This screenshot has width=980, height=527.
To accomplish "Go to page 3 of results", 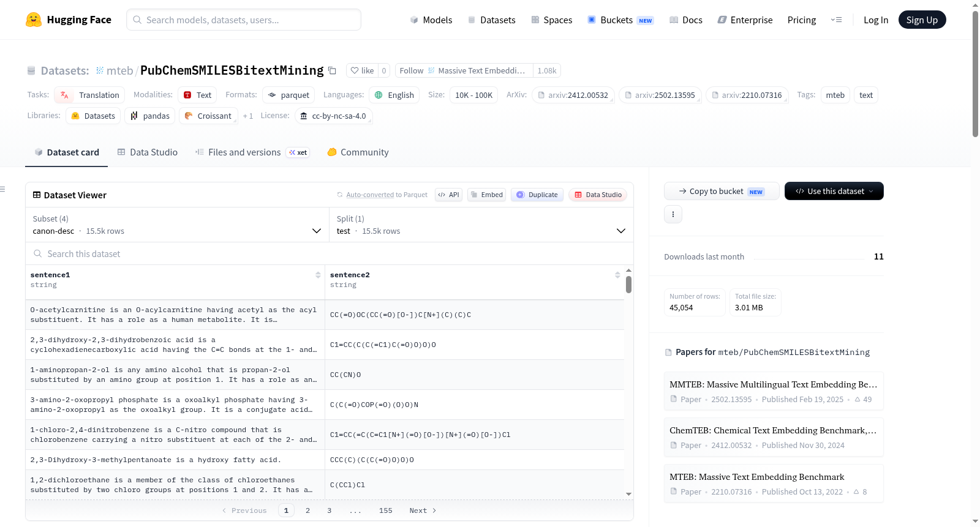I will [330, 510].
